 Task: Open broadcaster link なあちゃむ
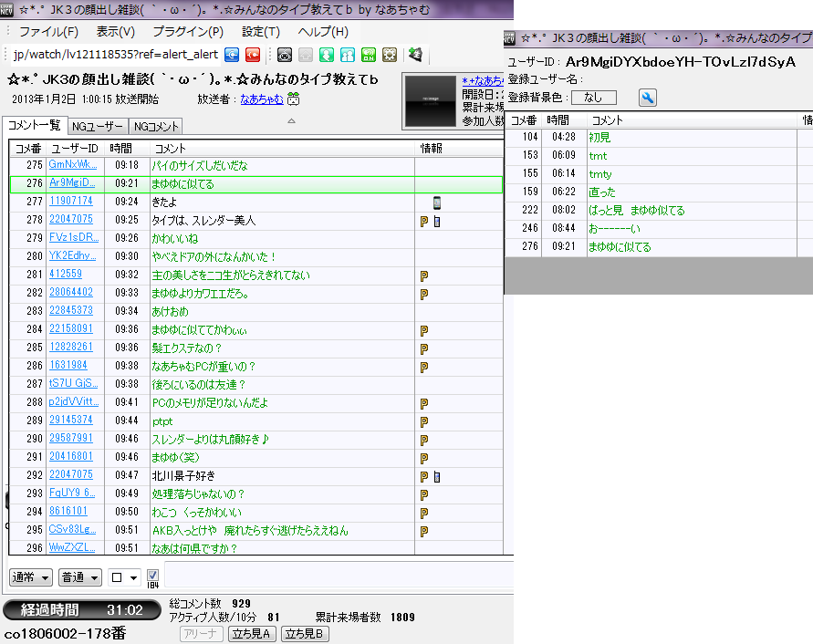click(x=261, y=99)
